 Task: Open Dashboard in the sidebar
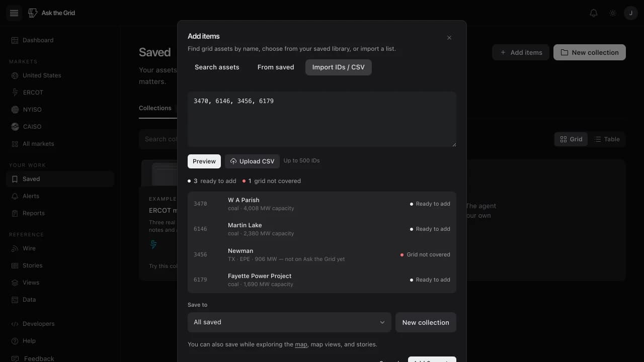coord(60,40)
